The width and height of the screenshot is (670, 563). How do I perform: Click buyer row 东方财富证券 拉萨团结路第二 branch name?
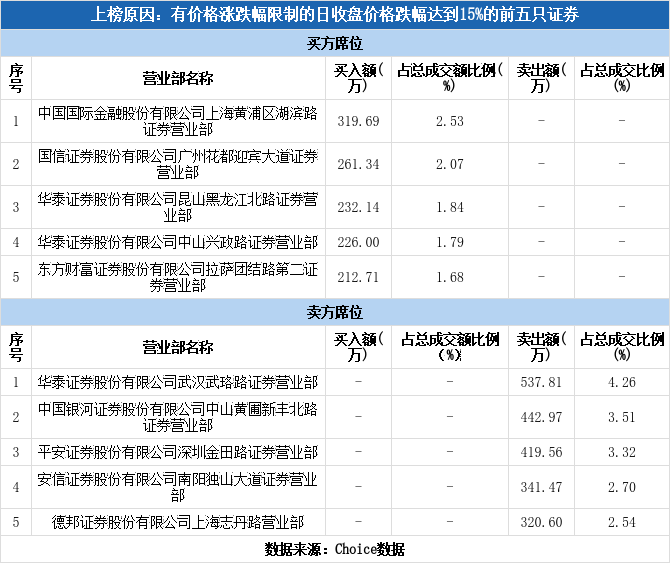(x=178, y=277)
